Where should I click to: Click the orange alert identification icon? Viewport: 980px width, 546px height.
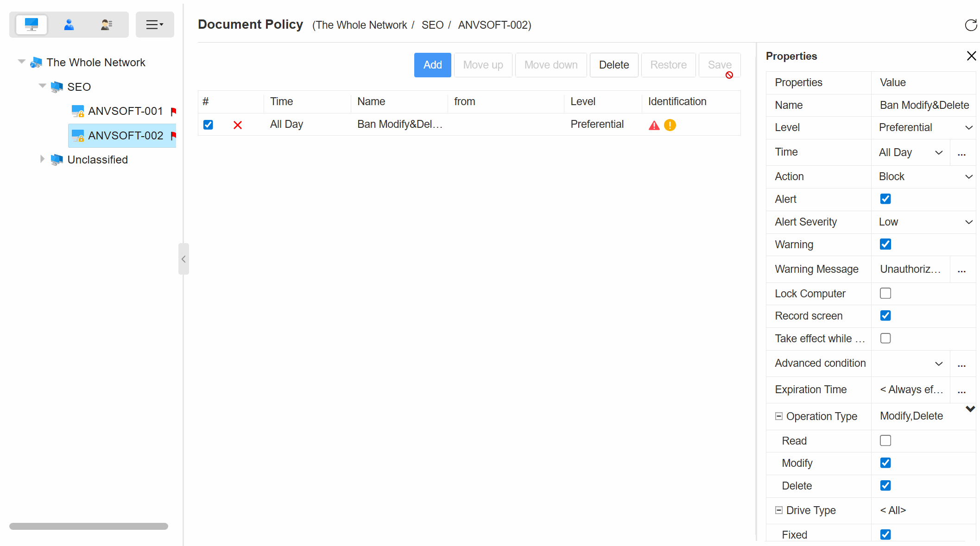point(670,125)
